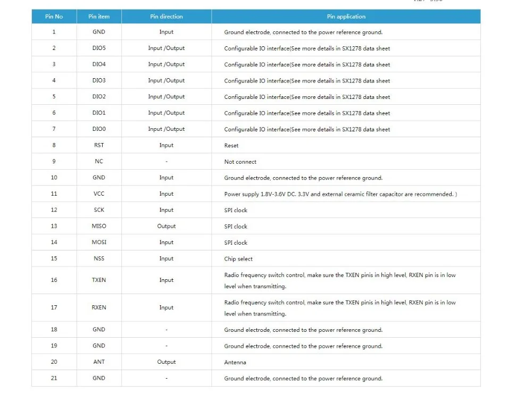532x393 pixels.
Task: Click the MOSI pin item cell
Action: tap(99, 242)
